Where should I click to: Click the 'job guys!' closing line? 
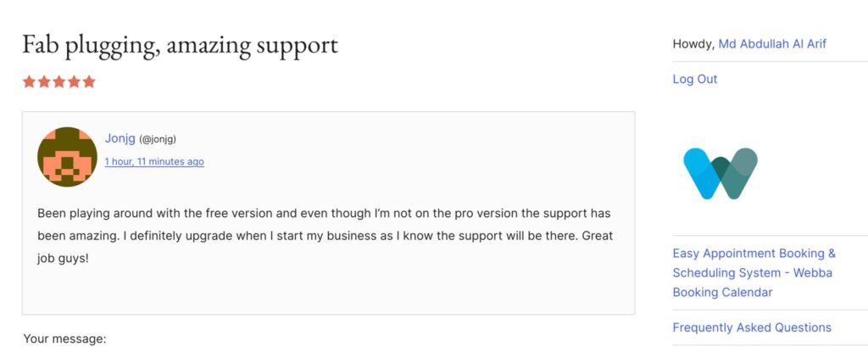pyautogui.click(x=63, y=257)
